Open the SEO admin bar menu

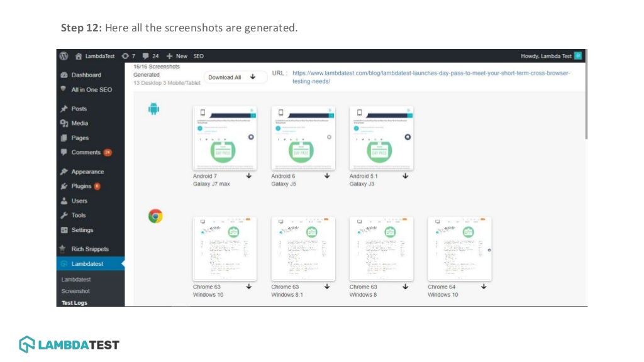[x=198, y=56]
